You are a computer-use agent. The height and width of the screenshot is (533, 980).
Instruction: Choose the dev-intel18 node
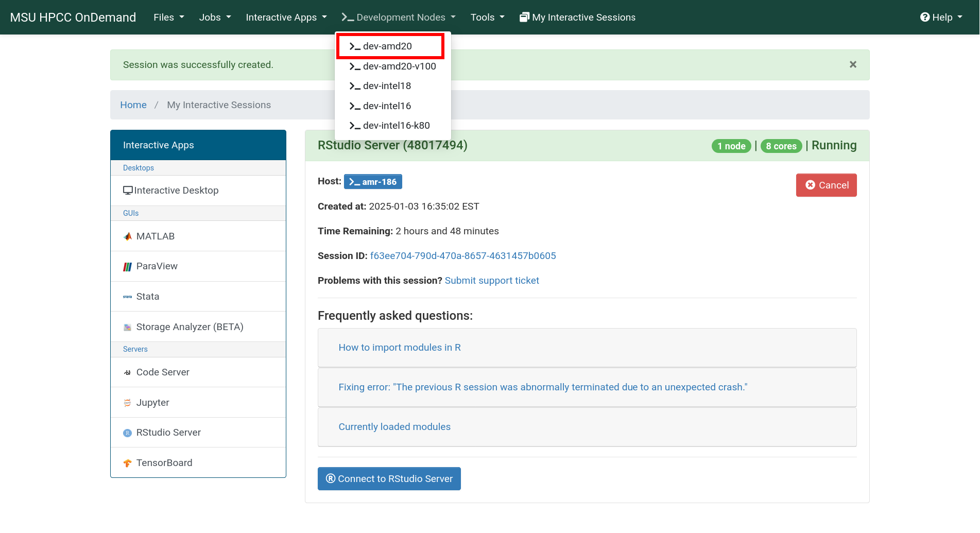(393, 86)
